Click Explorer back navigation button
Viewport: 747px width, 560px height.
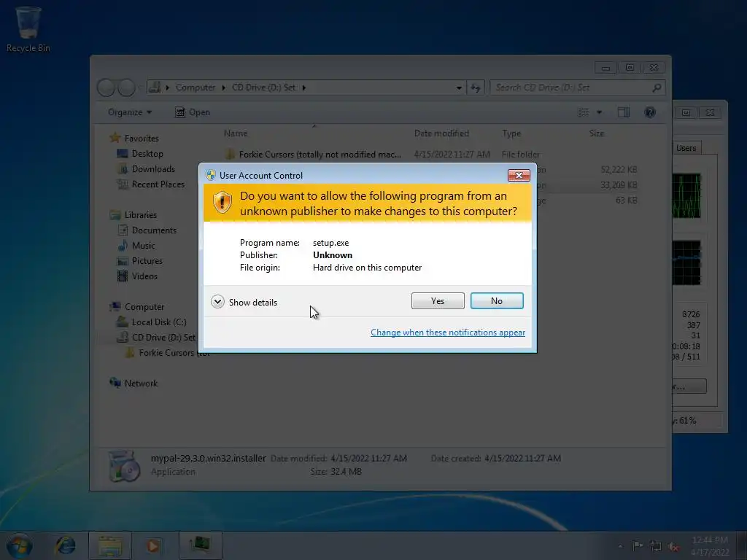click(x=106, y=87)
